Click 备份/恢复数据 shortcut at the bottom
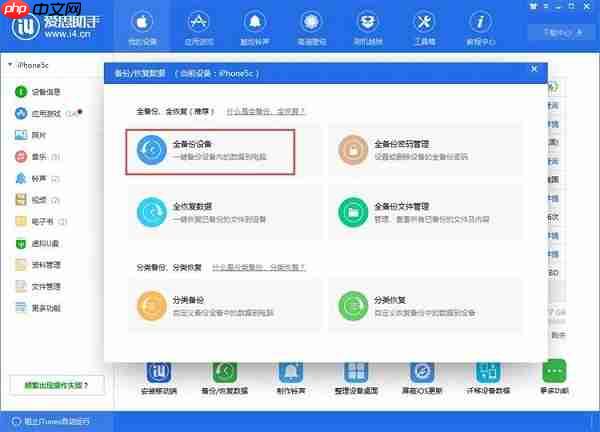 225,378
